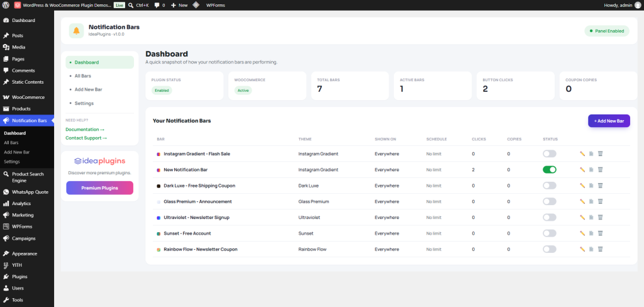Click the trash icon for Instagram Gradient - Flash Sale
Viewport: 644px width, 307px height.
click(600, 153)
